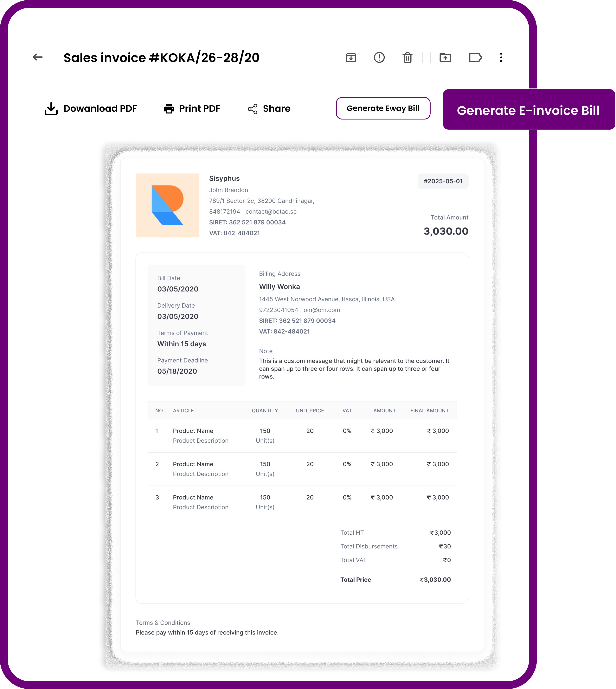Click the Download PDF icon
The width and height of the screenshot is (616, 689).
51,109
